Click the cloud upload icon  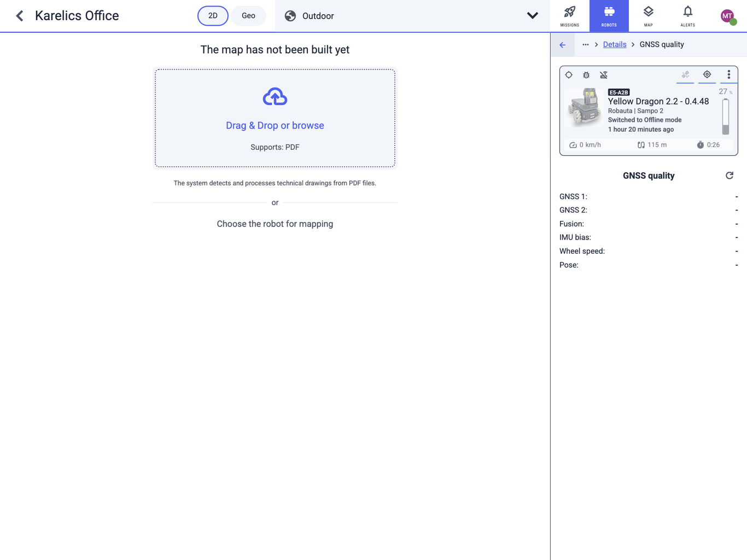[x=275, y=97]
